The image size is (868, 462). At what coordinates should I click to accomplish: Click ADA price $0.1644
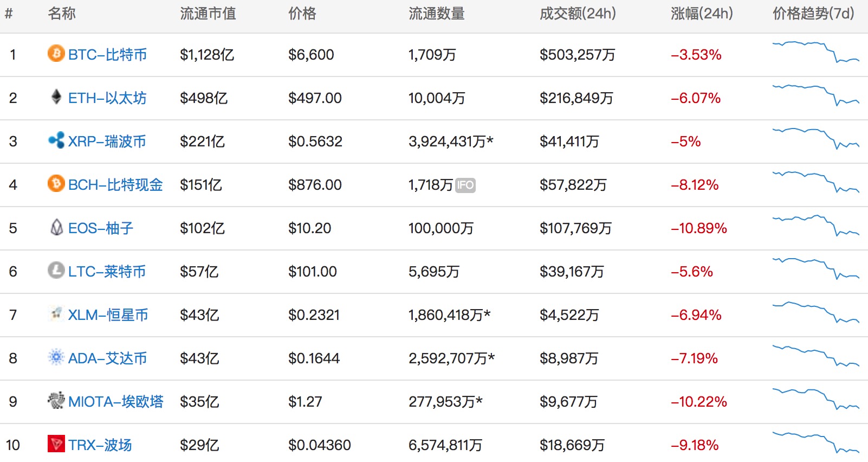pyautogui.click(x=314, y=358)
